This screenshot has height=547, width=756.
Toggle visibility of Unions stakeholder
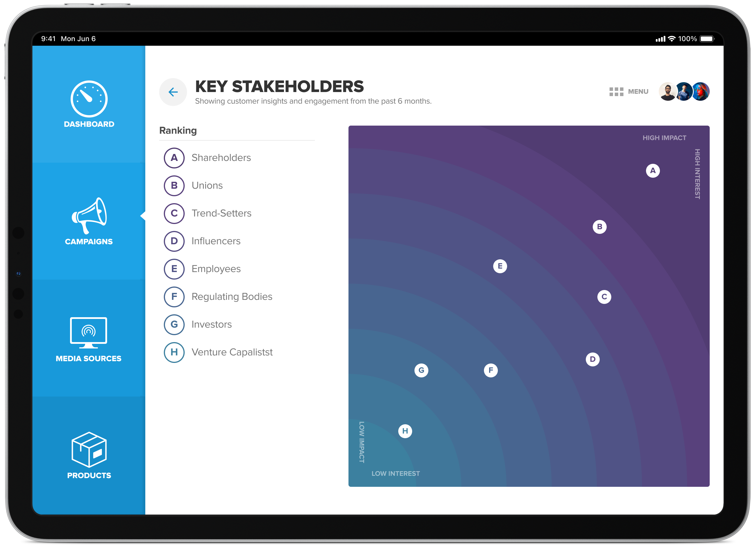(x=174, y=186)
